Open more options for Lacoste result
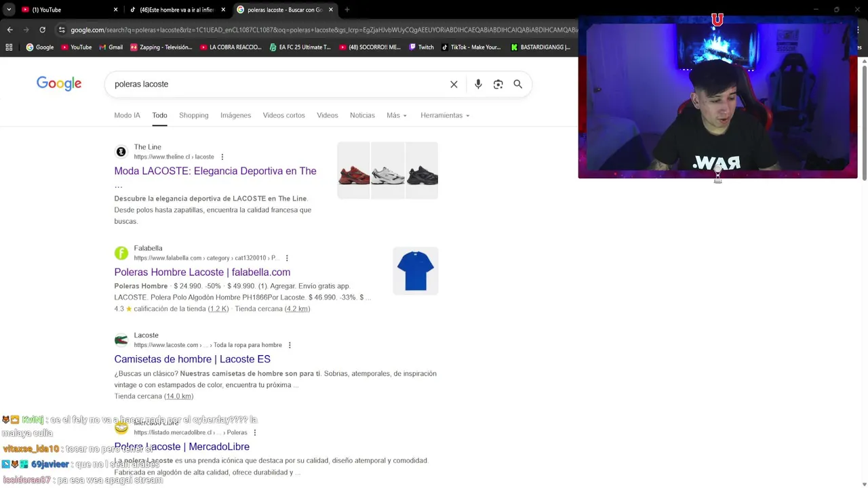 click(x=290, y=345)
